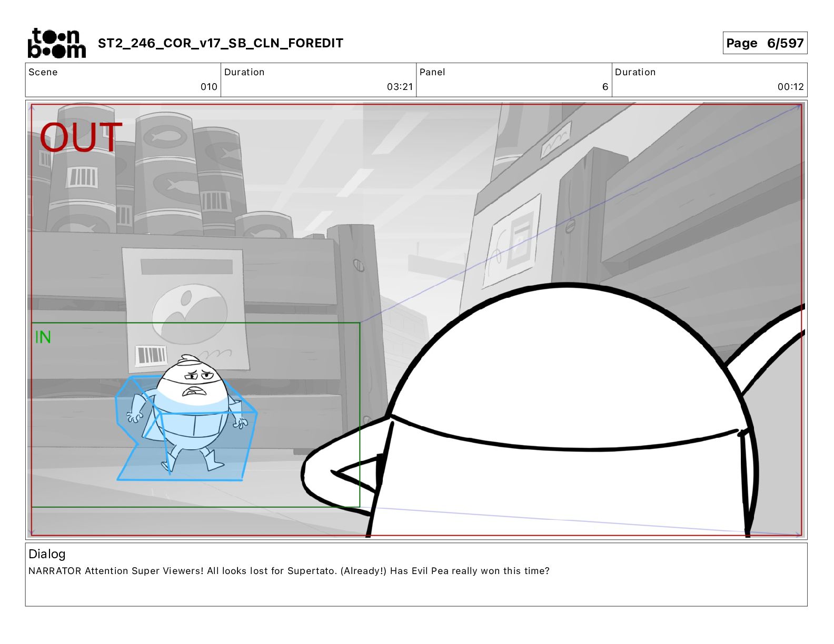Screen dimensions: 834x644
Task: Select the Scene label in the header
Action: pyautogui.click(x=43, y=72)
